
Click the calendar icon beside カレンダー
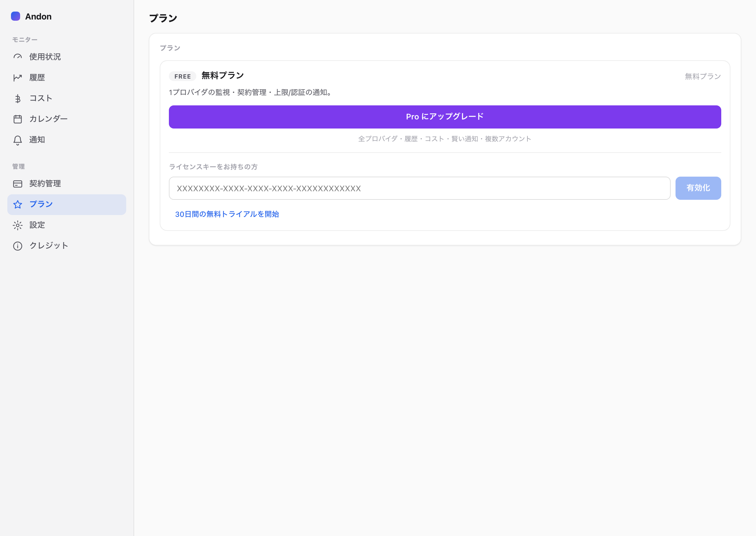[x=17, y=119]
